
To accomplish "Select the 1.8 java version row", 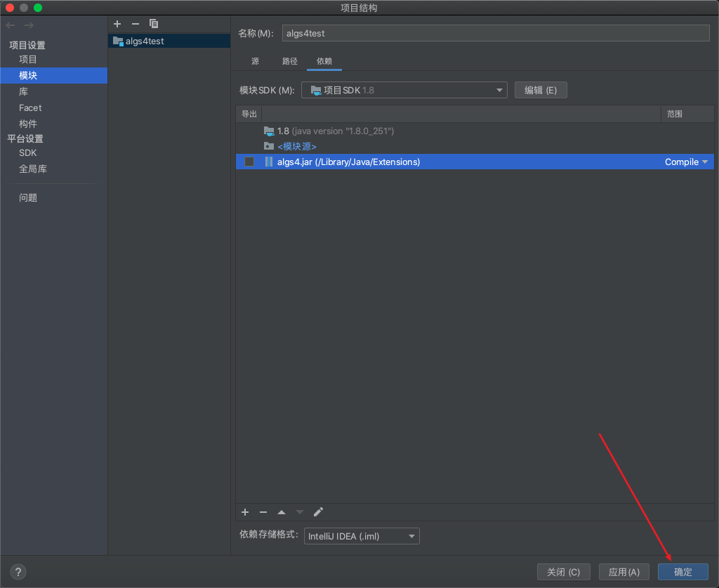I will point(475,131).
